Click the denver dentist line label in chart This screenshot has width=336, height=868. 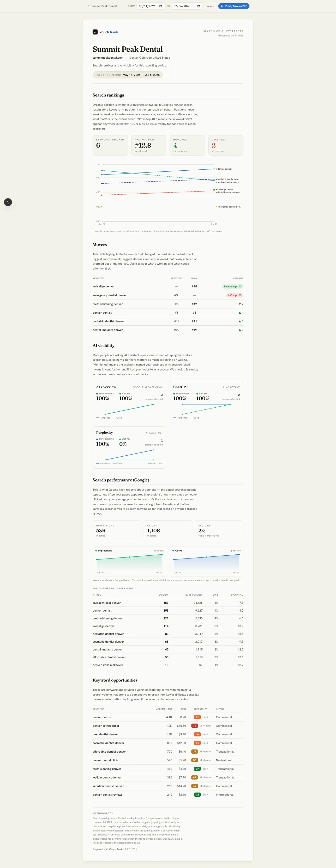[224, 169]
